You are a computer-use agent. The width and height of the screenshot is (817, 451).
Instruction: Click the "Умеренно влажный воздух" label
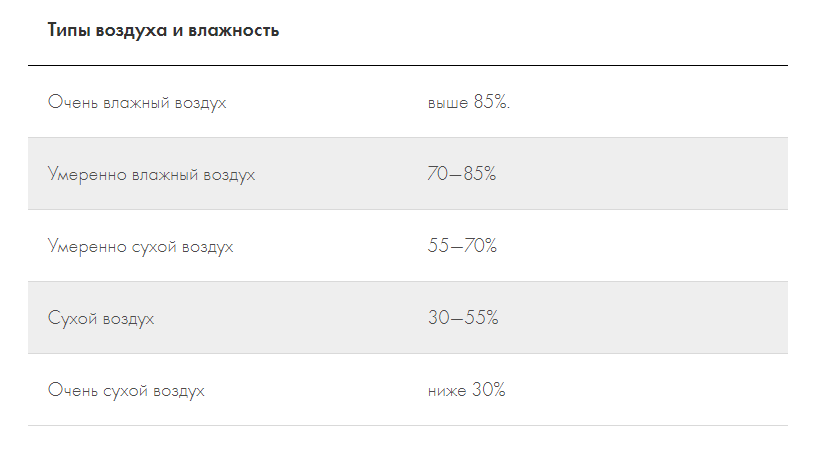coord(151,175)
